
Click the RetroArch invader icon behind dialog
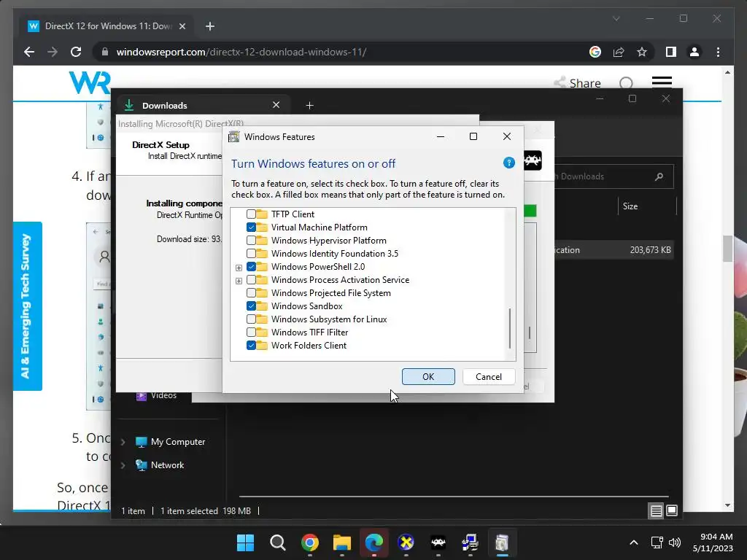[533, 160]
